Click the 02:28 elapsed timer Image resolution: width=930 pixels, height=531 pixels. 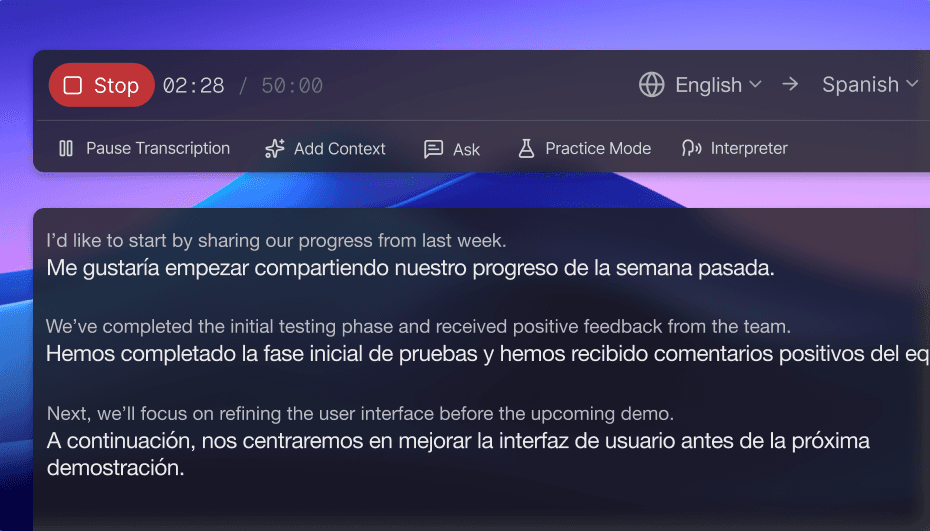[193, 86]
